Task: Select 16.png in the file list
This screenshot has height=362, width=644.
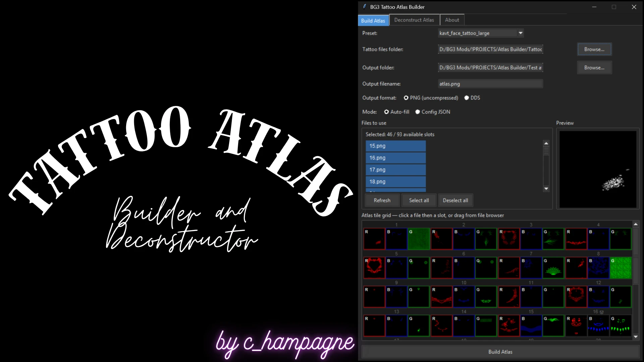Action: [x=396, y=158]
